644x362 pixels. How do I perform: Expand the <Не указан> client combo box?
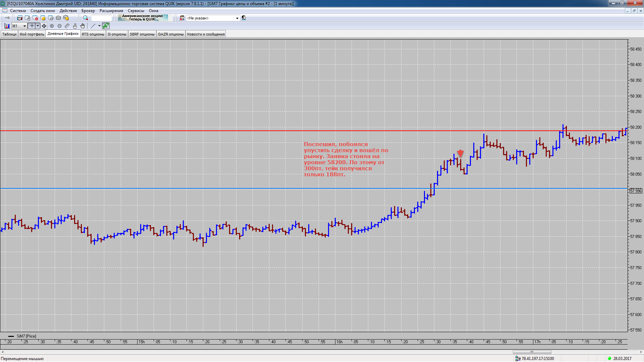click(x=237, y=18)
